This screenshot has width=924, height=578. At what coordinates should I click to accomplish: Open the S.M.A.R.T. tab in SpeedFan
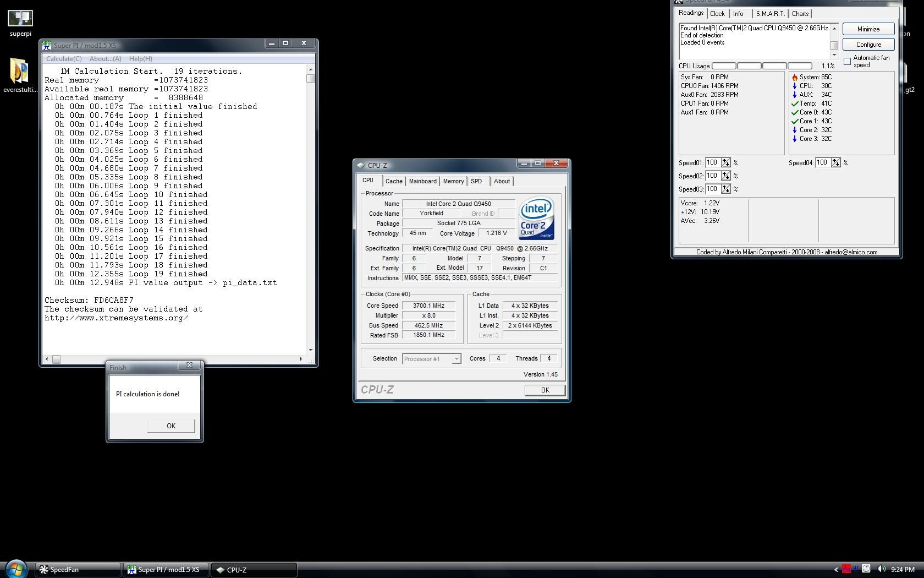click(770, 14)
